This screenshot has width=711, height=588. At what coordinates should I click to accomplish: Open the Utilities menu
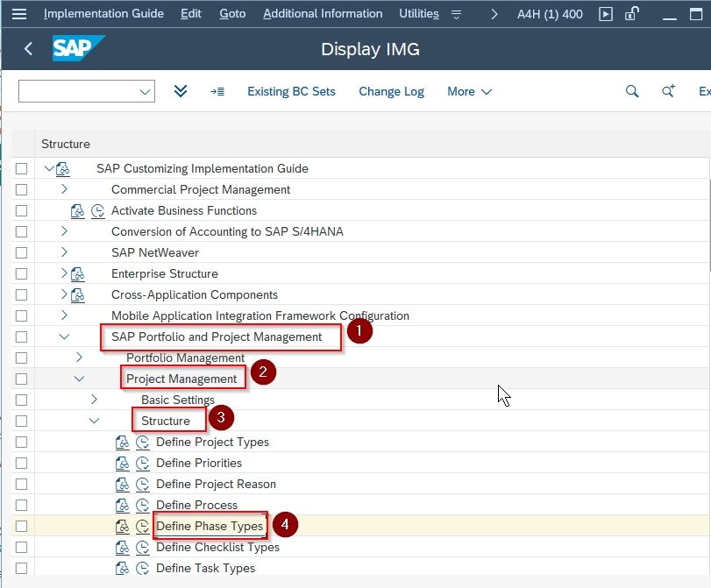tap(419, 14)
